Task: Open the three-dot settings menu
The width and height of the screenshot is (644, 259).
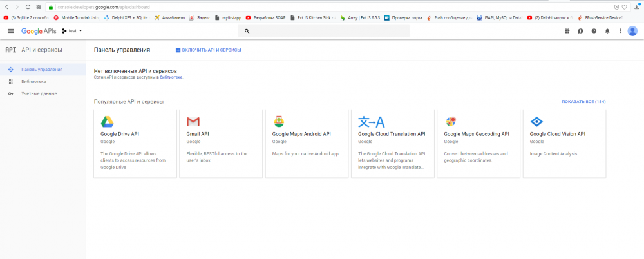Action: pyautogui.click(x=621, y=31)
